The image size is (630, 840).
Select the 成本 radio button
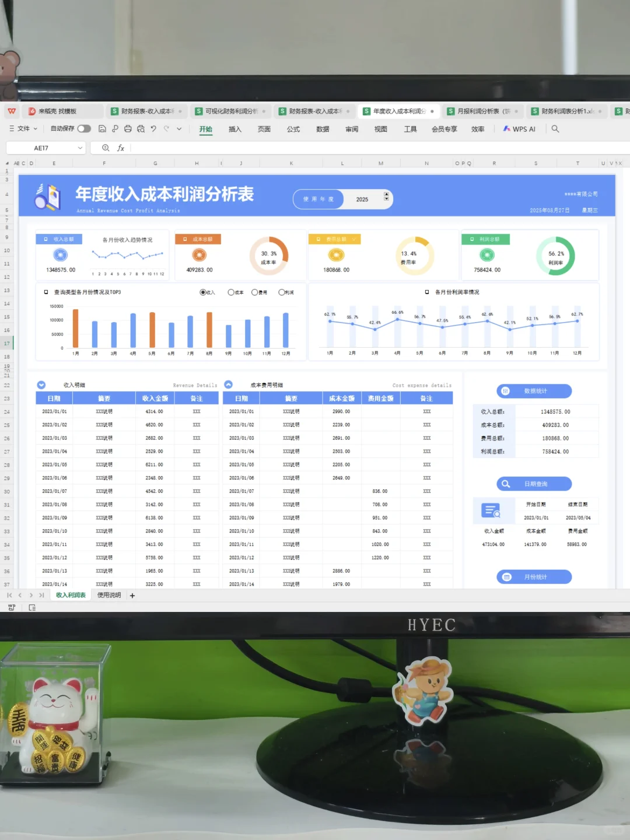pos(231,292)
